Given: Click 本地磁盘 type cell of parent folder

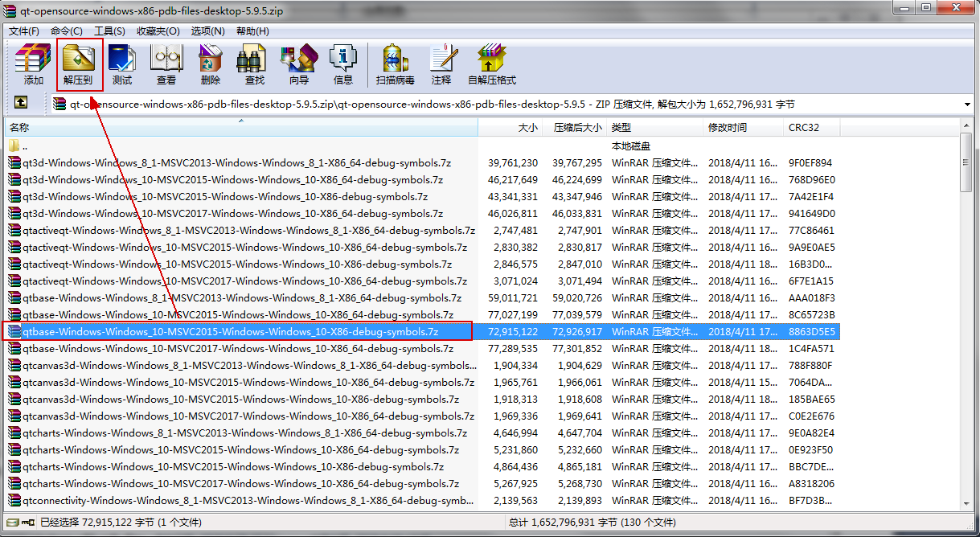Looking at the screenshot, I should pyautogui.click(x=631, y=146).
